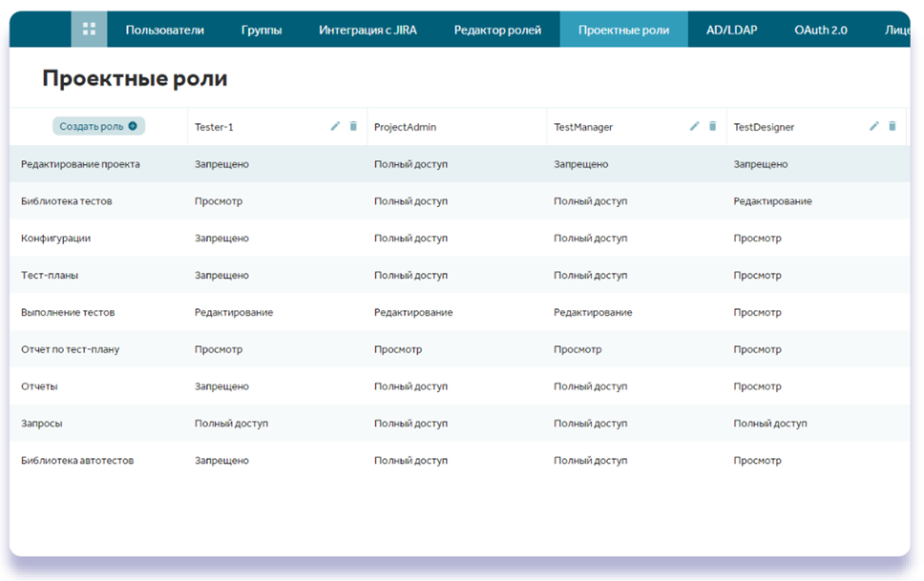Click TestDesigner value in Тест-планы row
The width and height of the screenshot is (924, 581).
coord(757,275)
